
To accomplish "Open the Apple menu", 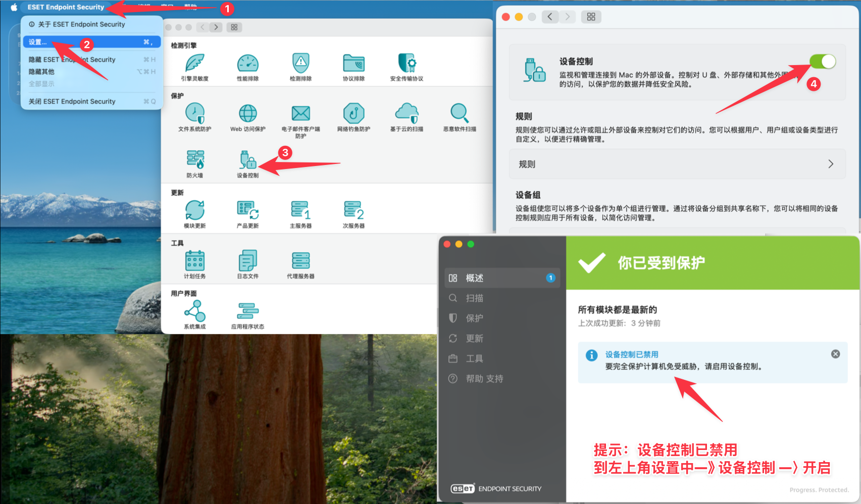I will click(x=14, y=7).
